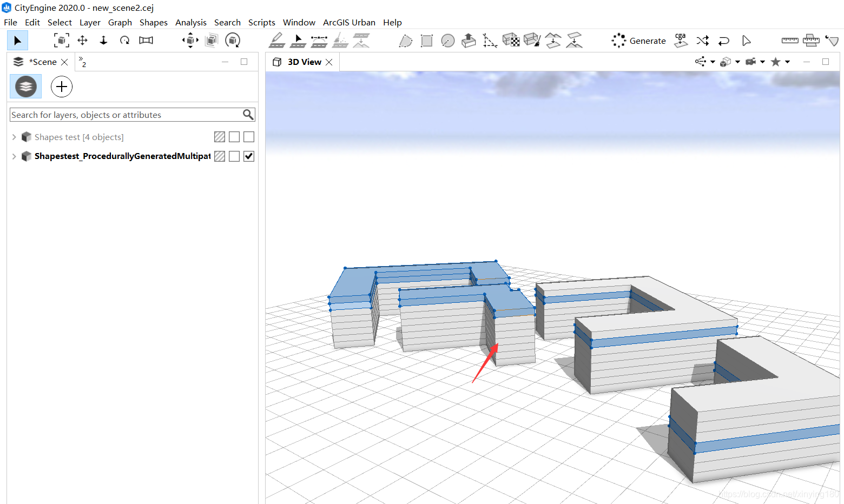This screenshot has width=844, height=504.
Task: Activate the Rotate tool icon
Action: coord(124,41)
